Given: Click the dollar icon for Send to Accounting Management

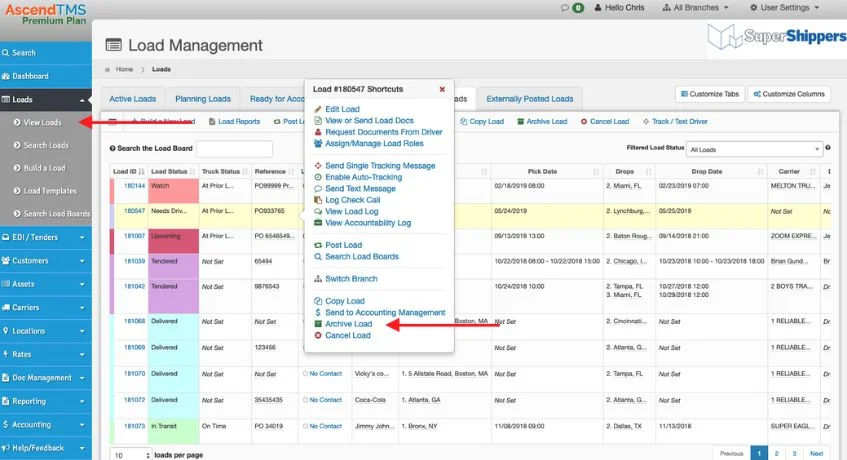Looking at the screenshot, I should [318, 313].
